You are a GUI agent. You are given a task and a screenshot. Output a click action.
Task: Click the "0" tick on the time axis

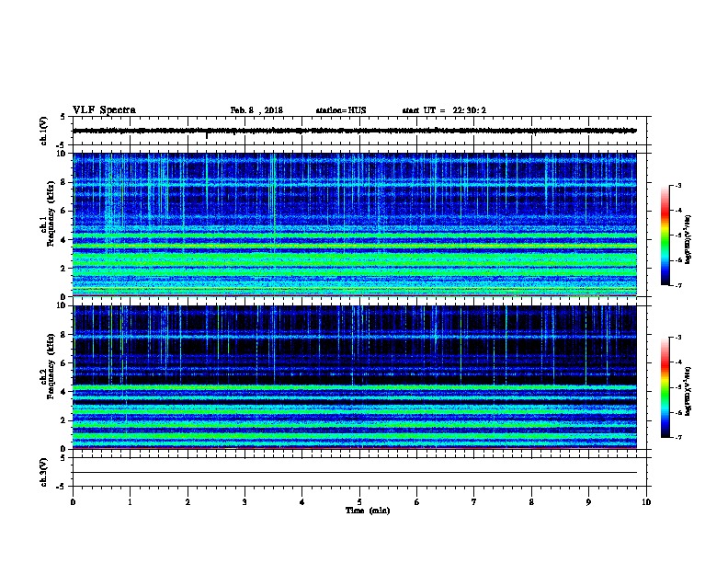click(x=73, y=502)
